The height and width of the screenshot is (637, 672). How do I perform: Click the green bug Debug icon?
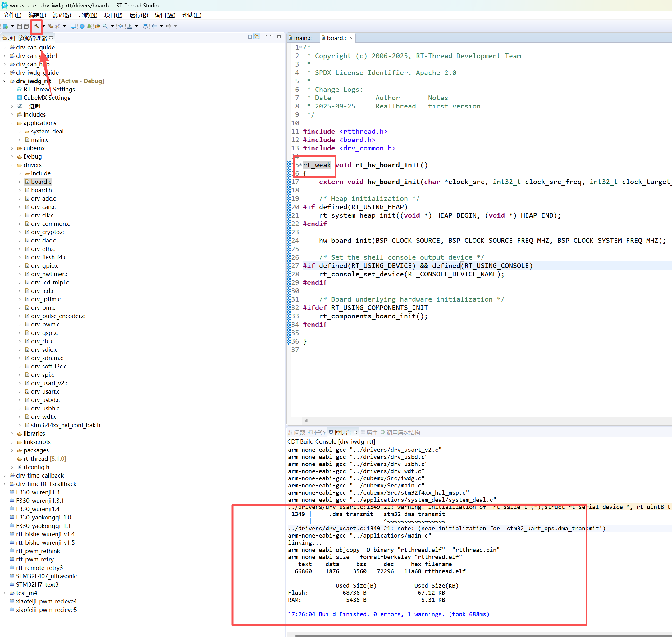[89, 26]
